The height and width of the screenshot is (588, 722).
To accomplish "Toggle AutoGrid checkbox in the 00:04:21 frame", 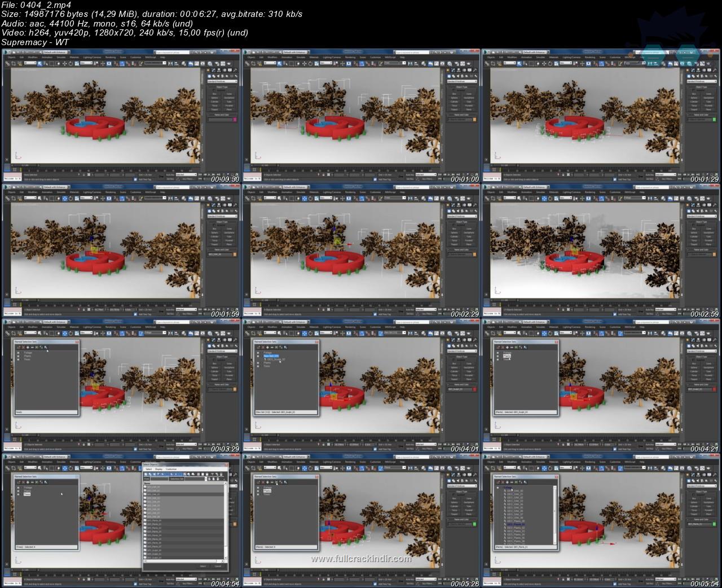I will (694, 360).
